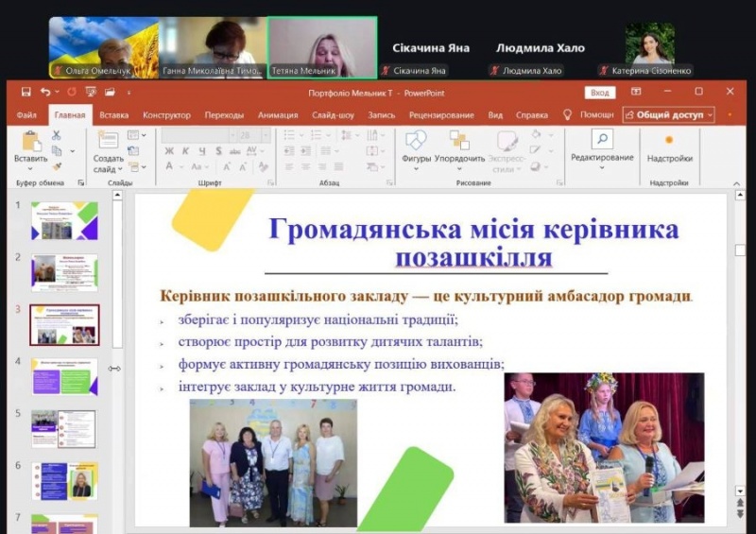
Task: Click the Редактирование search icon
Action: pyautogui.click(x=602, y=140)
